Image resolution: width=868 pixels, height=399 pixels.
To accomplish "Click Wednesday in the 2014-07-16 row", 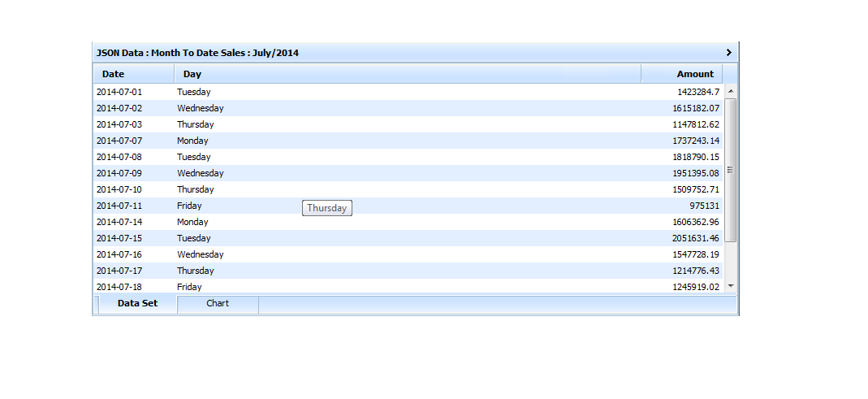I will [x=201, y=254].
